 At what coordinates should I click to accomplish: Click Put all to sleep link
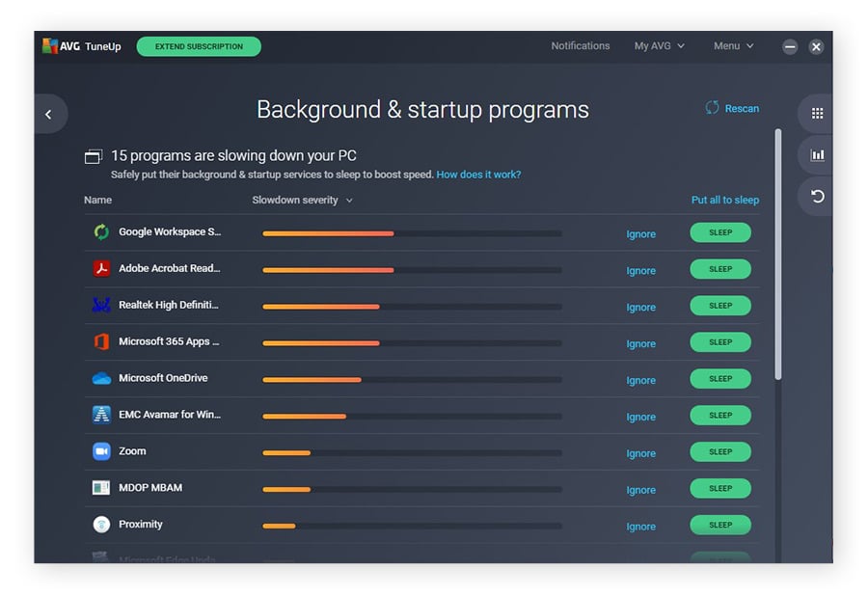[724, 201]
